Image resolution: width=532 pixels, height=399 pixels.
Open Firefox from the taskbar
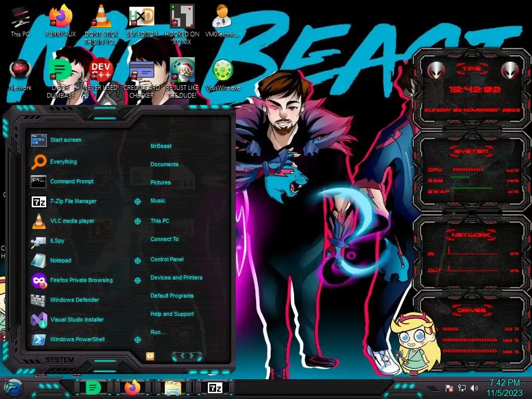point(132,388)
